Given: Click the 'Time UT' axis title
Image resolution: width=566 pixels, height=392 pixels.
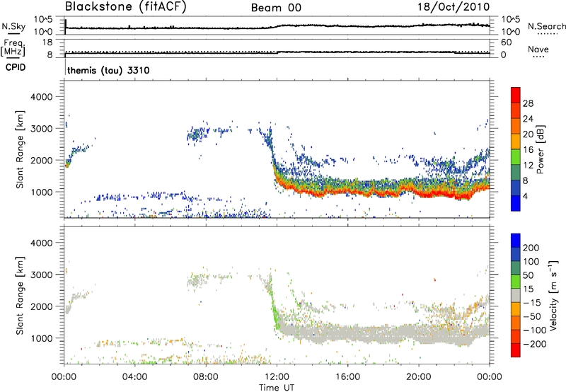Looking at the screenshot, I should coord(277,387).
